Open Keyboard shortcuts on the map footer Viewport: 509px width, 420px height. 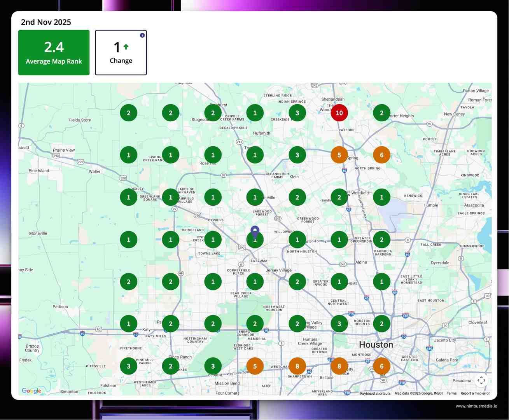point(375,394)
